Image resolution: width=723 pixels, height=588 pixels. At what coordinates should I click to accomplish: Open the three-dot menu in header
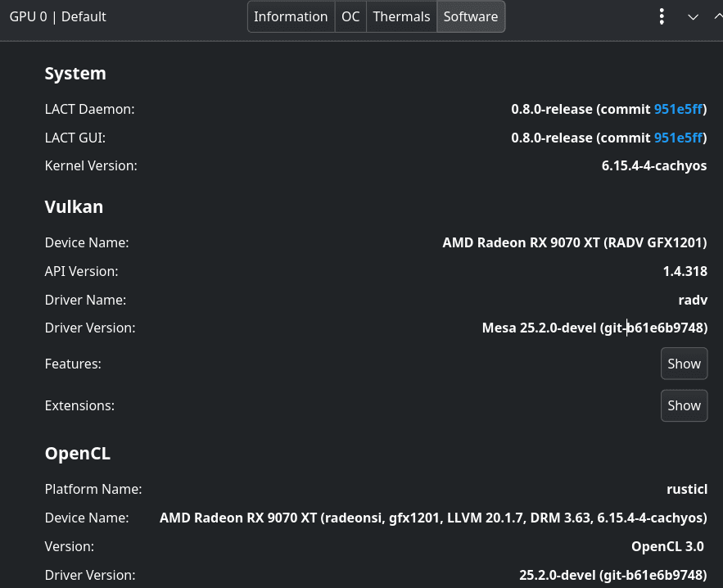click(x=662, y=16)
